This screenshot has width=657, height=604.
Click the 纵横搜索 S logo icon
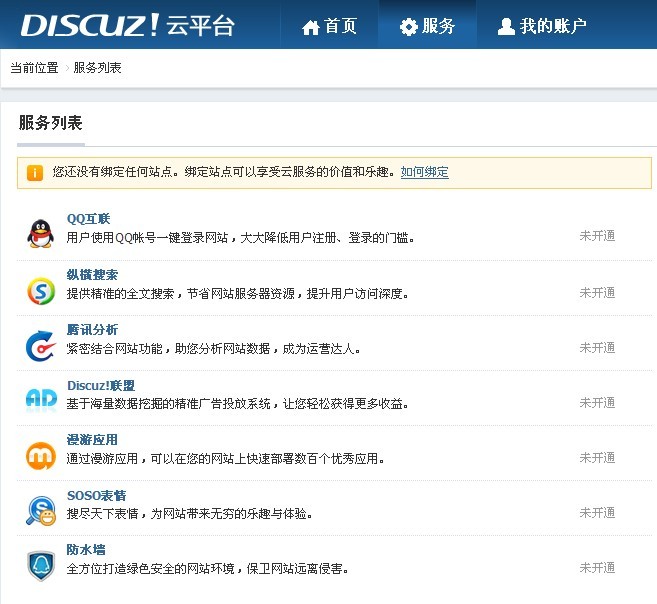point(41,291)
